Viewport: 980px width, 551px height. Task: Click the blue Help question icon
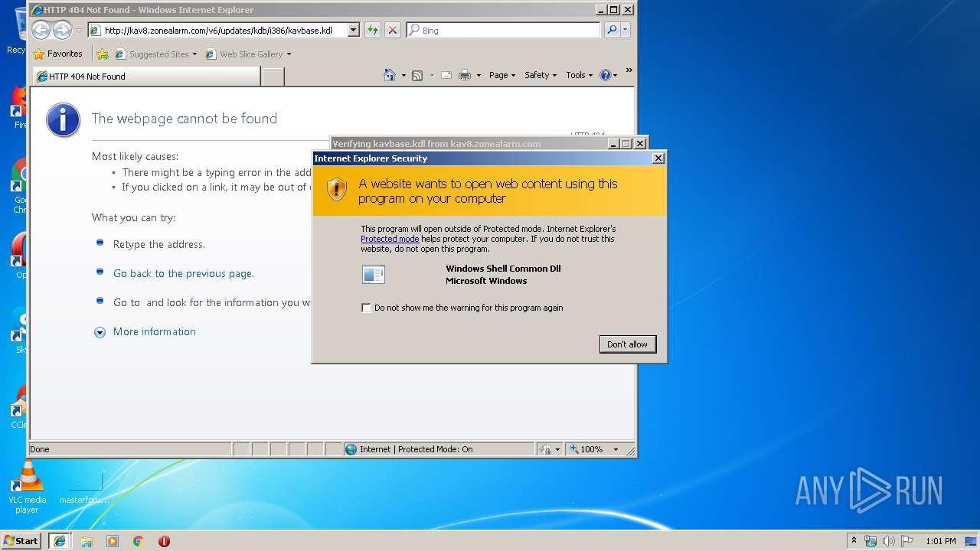(x=606, y=75)
